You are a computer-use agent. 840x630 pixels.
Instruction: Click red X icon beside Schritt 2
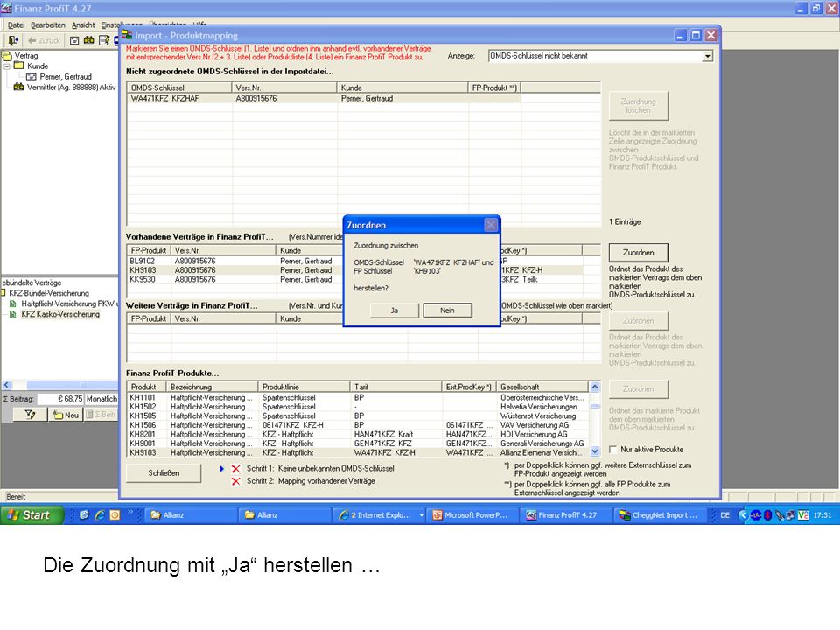[235, 481]
